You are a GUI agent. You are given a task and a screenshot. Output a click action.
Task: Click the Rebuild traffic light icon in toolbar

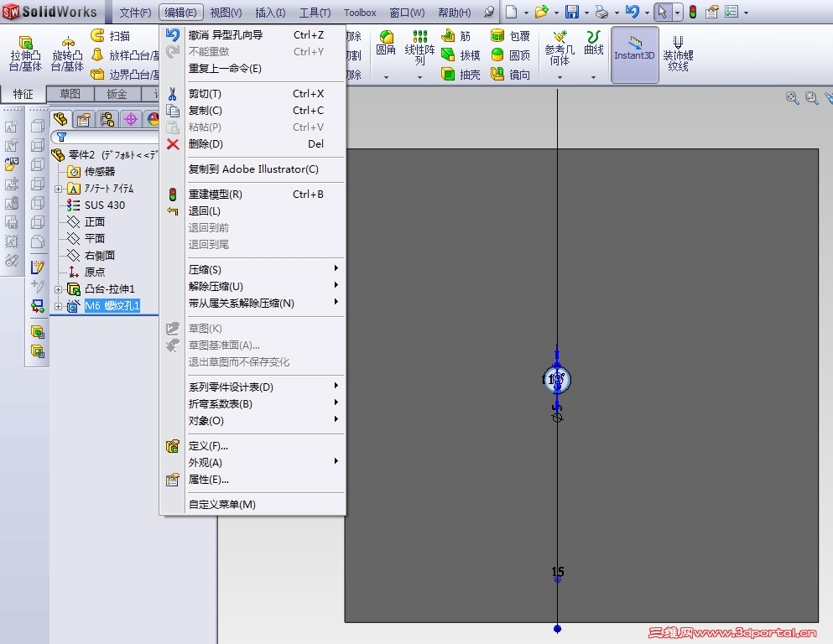tap(693, 12)
